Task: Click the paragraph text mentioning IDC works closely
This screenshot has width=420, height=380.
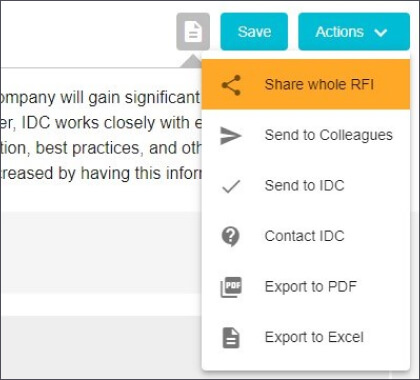Action: click(101, 123)
